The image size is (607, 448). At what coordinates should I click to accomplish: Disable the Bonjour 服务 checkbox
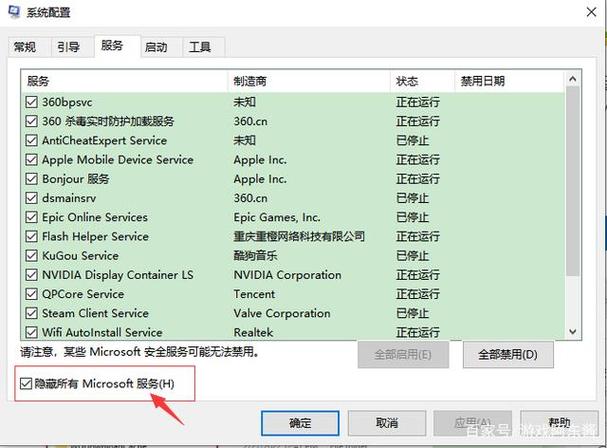tap(31, 179)
